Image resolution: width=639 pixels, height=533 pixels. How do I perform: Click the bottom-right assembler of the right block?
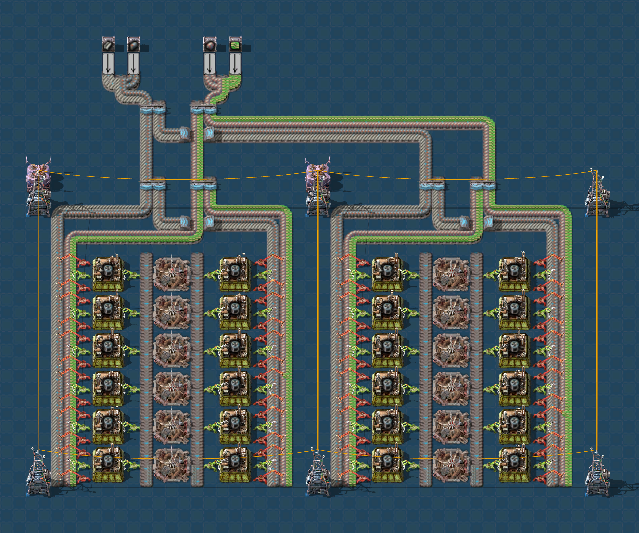tap(514, 464)
